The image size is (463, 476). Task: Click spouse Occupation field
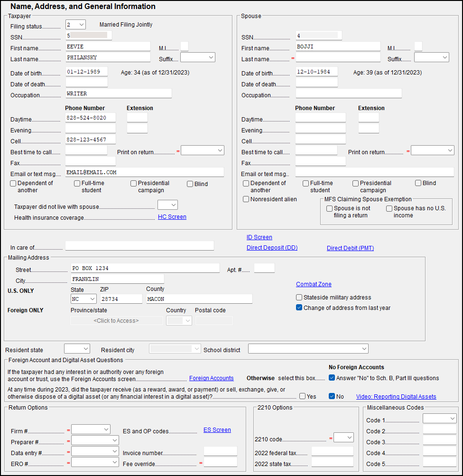[349, 93]
